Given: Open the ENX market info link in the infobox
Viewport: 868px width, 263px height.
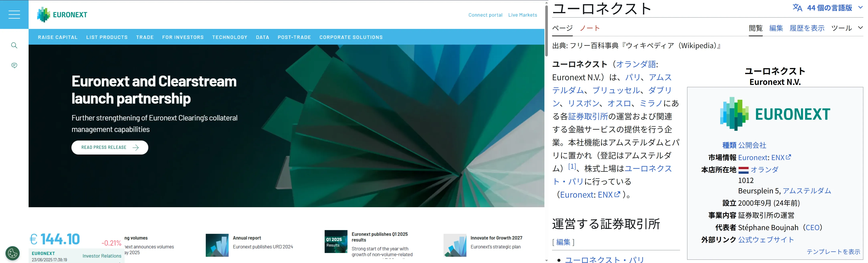Looking at the screenshot, I should pyautogui.click(x=781, y=157).
